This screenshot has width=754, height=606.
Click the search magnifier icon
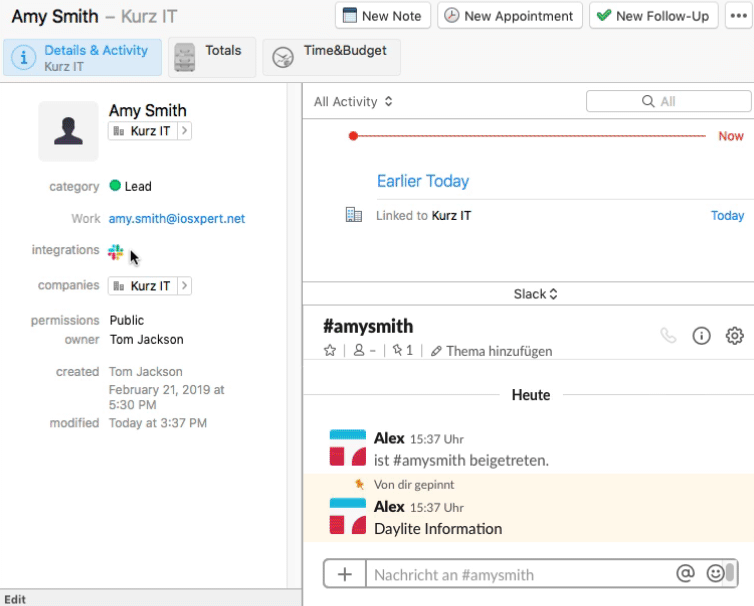pyautogui.click(x=648, y=101)
